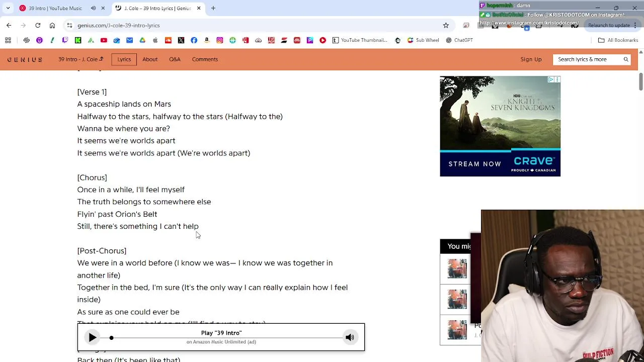This screenshot has height=362, width=644.
Task: Click the Amazon Music player progress bar
Action: point(225,338)
